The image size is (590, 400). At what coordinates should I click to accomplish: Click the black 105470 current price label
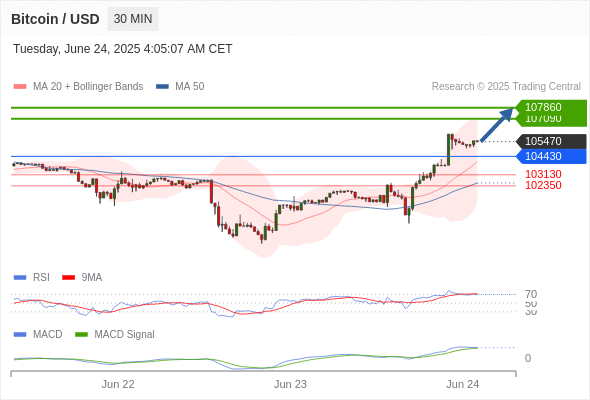551,141
